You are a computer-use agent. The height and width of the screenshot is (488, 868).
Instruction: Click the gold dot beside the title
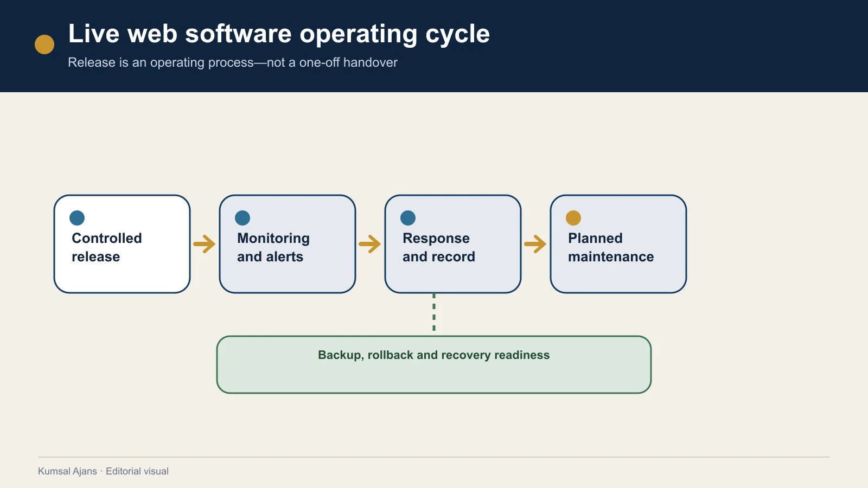point(44,44)
